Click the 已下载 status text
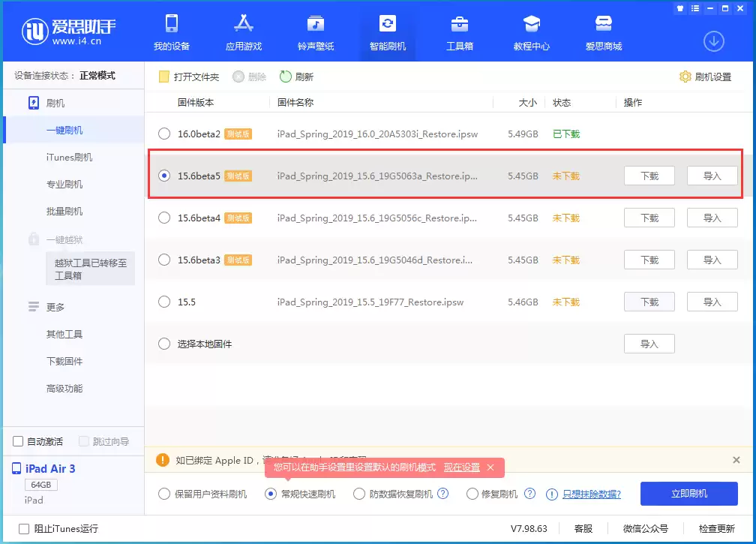756x544 pixels. (566, 134)
